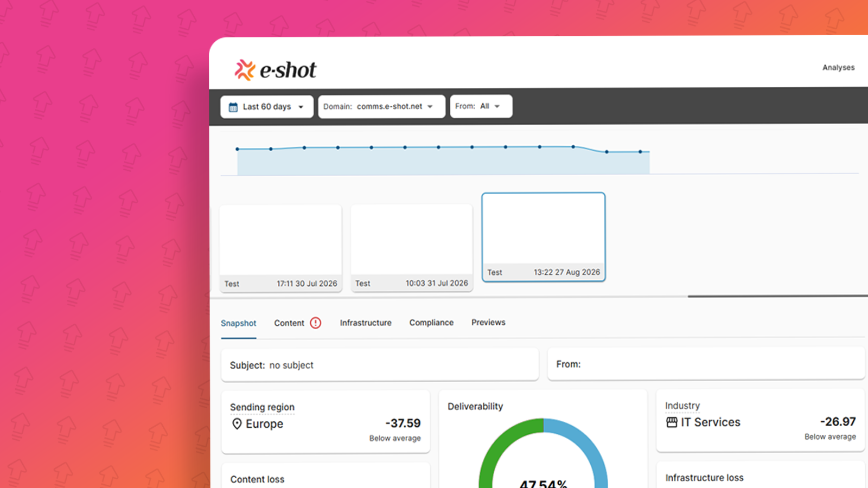Click the location pin icon beside Europe
The width and height of the screenshot is (868, 488).
(x=237, y=423)
